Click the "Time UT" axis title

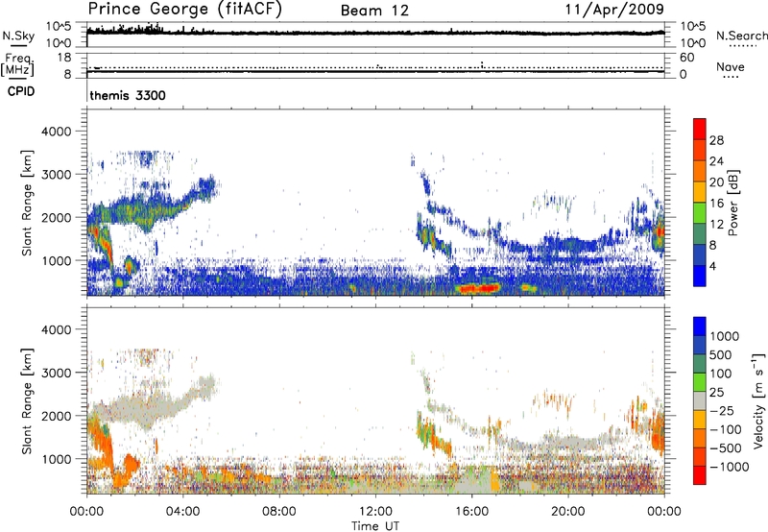pyautogui.click(x=375, y=526)
